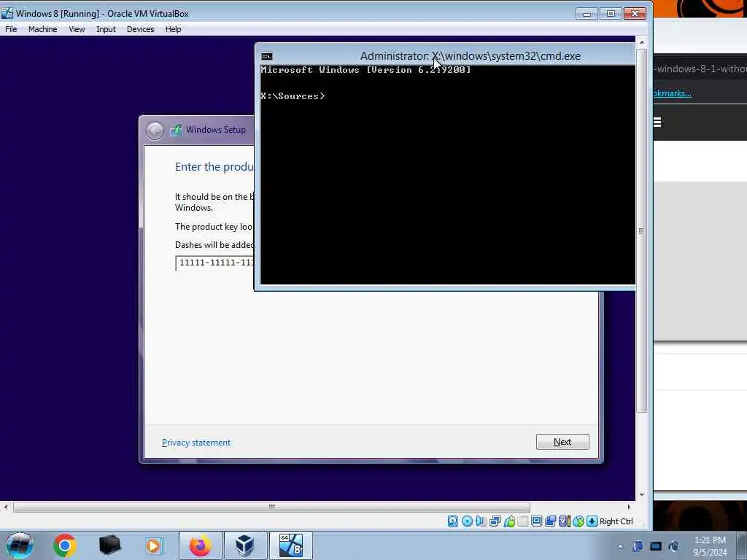Viewport: 747px width, 560px height.
Task: Click the VirtualBox window title icon
Action: click(x=7, y=13)
